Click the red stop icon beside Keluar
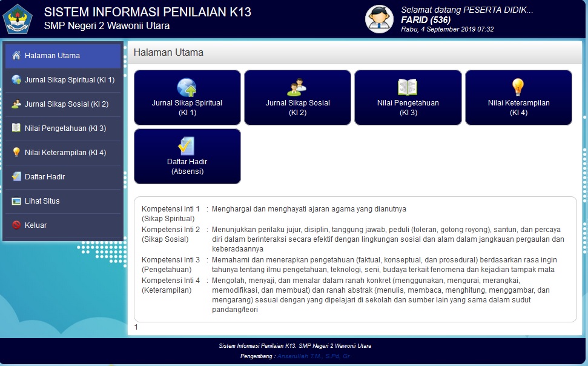The height and width of the screenshot is (366, 588). point(16,225)
